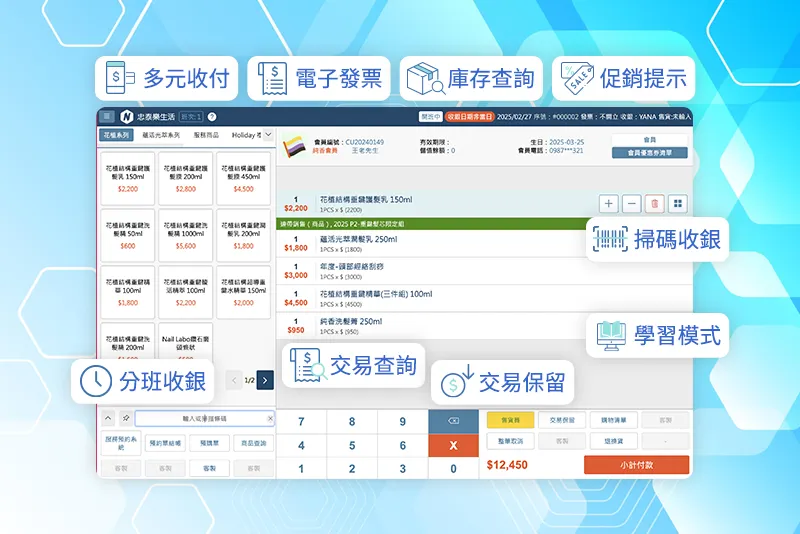Click member number CU20240149
Screen dimensions: 800x534
365,142
